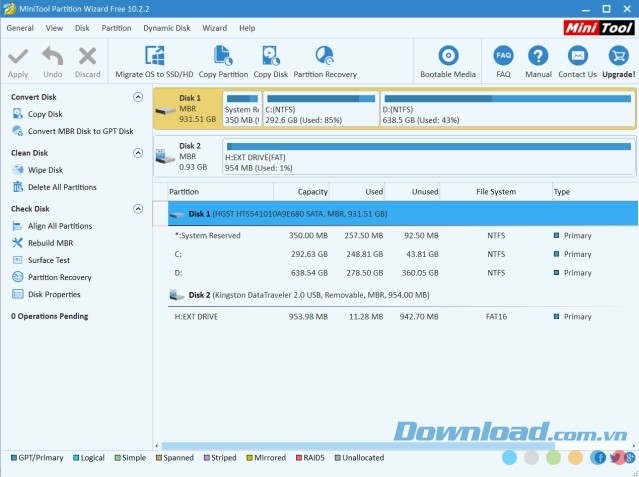
Task: Open Bootable Media builder
Action: tap(448, 62)
